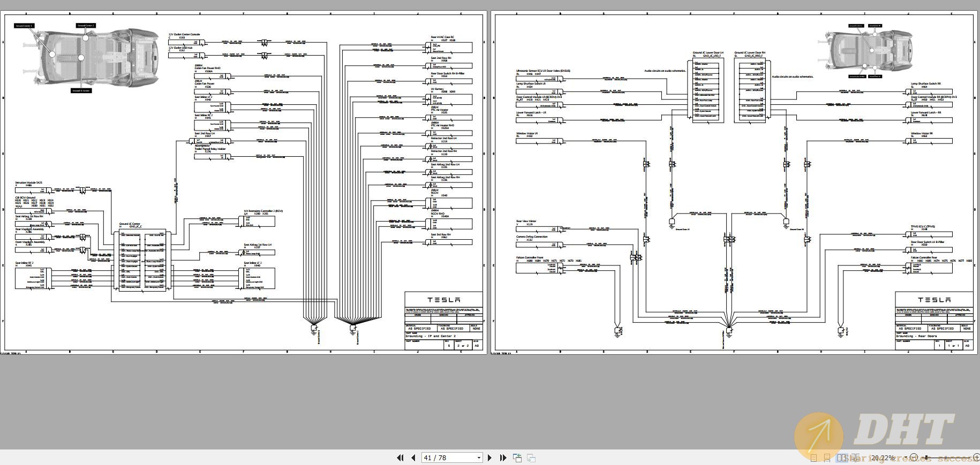Image resolution: width=980 pixels, height=465 pixels.
Task: Click the Seat 2nd Row LH label
Action: [x=205, y=133]
